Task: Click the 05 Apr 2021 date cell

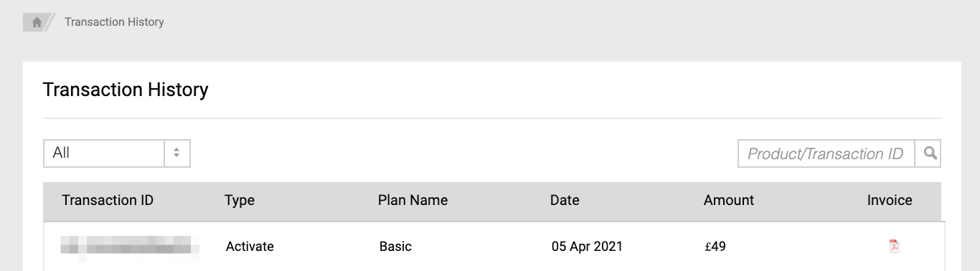Action: coord(587,247)
